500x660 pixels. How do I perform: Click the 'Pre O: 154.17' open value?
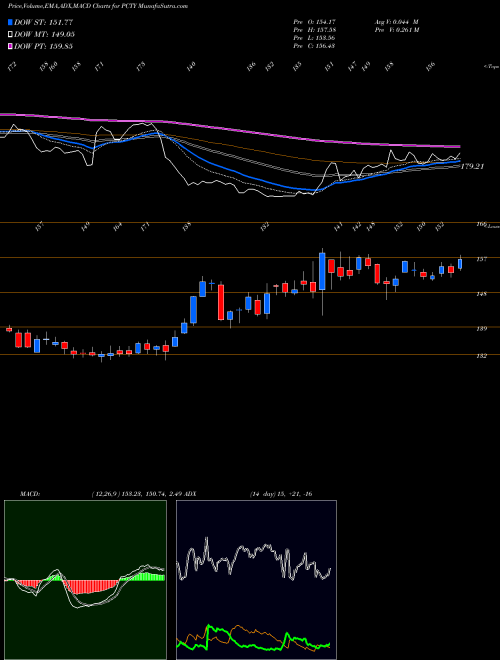[314, 21]
